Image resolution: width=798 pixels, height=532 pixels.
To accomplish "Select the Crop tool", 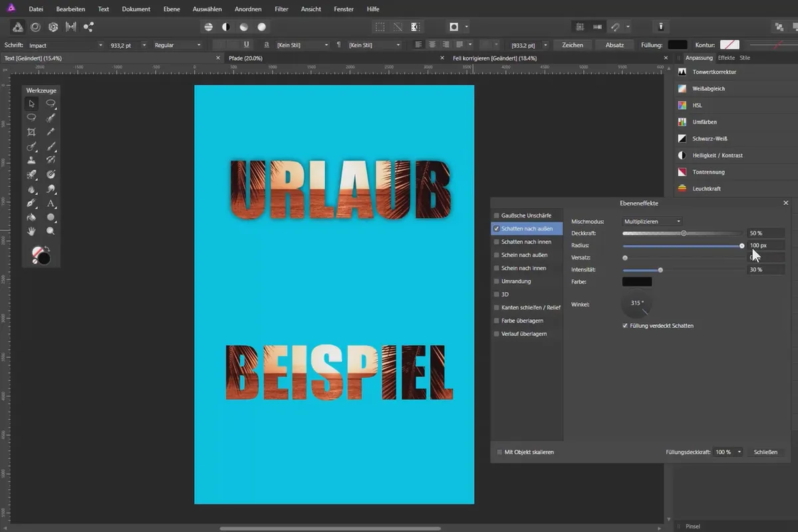I will click(31, 132).
